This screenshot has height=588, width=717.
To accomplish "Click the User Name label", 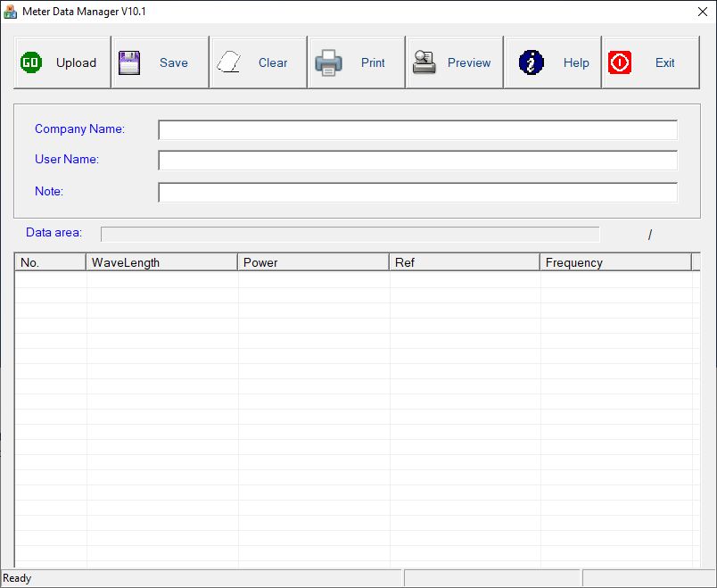I will [x=67, y=159].
